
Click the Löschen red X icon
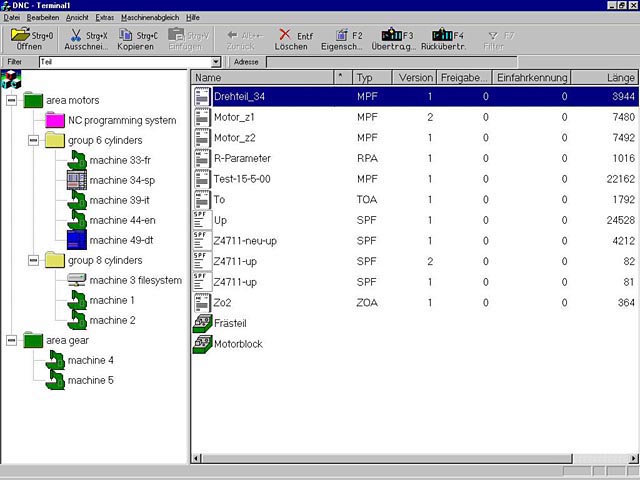tap(285, 35)
